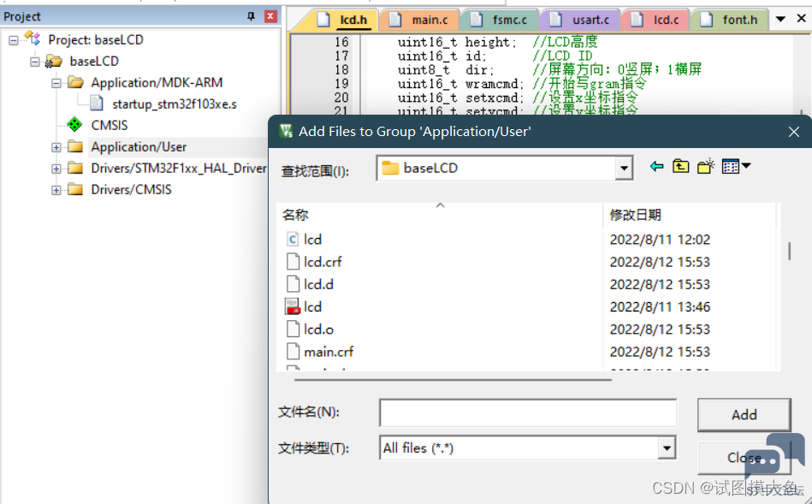Select the baseLCD target folder icon
The height and width of the screenshot is (504, 812).
pyautogui.click(x=53, y=61)
